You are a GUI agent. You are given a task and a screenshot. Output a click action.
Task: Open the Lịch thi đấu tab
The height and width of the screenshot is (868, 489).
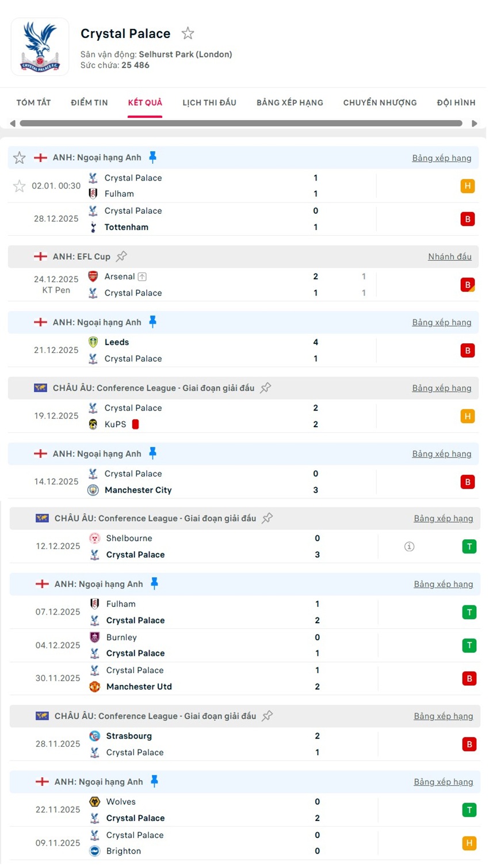coord(209,103)
